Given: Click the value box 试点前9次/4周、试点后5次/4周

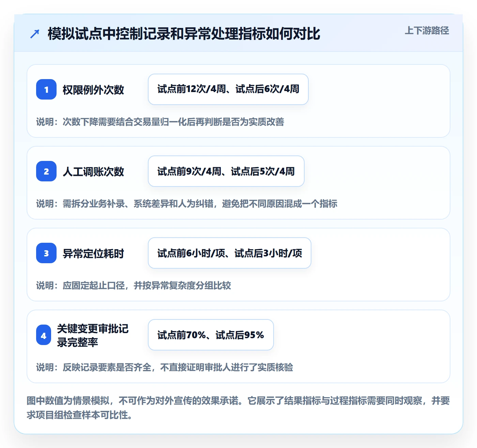Looking at the screenshot, I should tap(226, 171).
